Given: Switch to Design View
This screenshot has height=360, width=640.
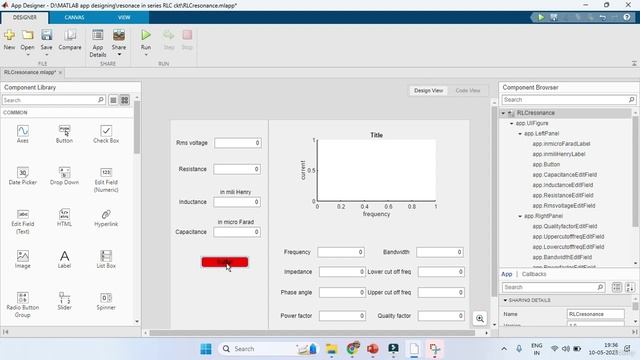Looking at the screenshot, I should (x=428, y=91).
